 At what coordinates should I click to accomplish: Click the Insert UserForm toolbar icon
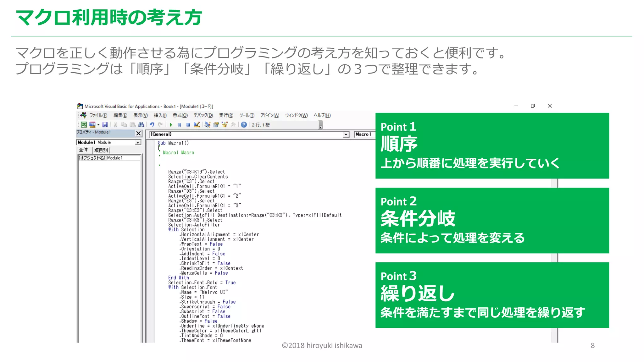pos(92,125)
